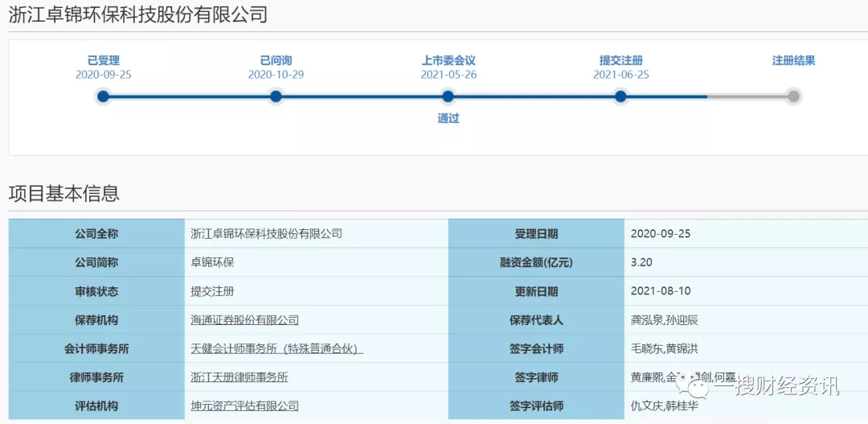Click the 公司简称 header cell
The width and height of the screenshot is (868, 424).
point(96,263)
